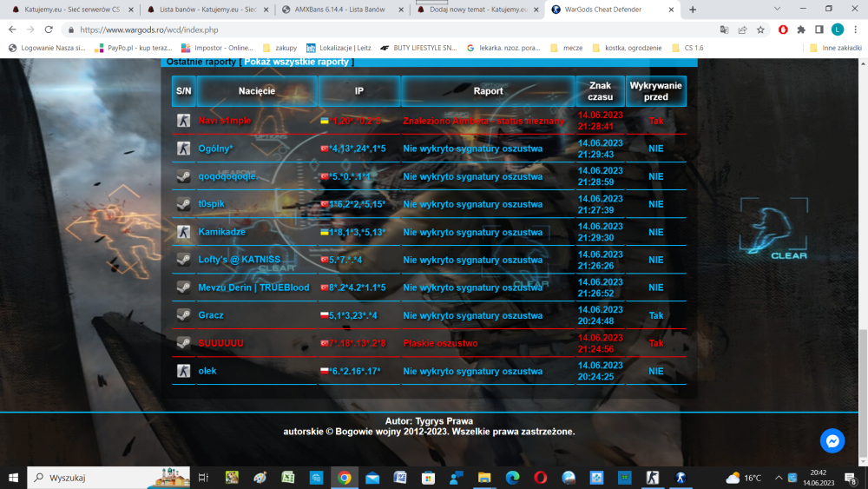
Task: Click the player name Lofty's @ KATNISS
Action: click(240, 259)
